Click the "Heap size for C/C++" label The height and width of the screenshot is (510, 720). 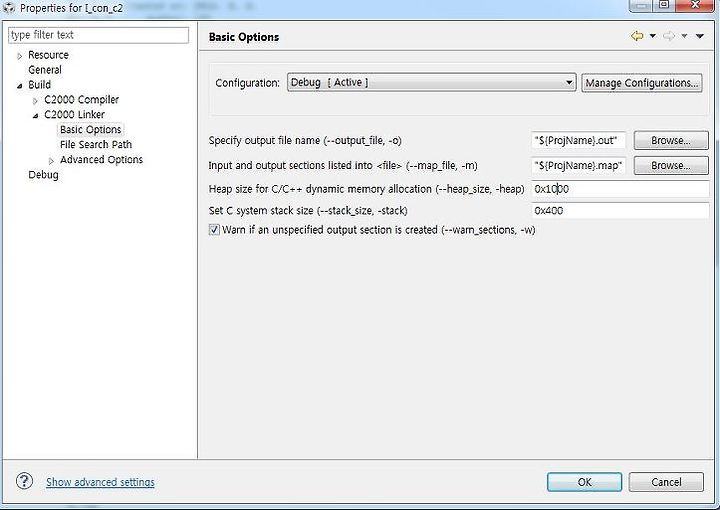(x=366, y=189)
